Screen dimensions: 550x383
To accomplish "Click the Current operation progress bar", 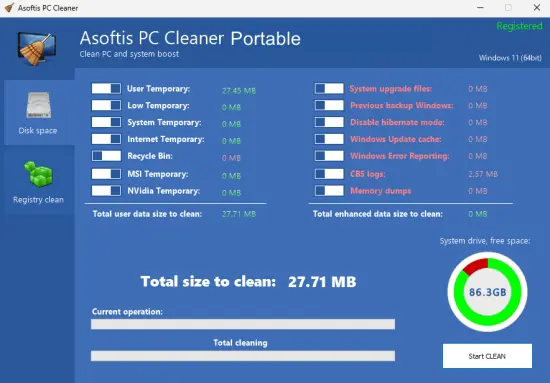I will (x=243, y=324).
